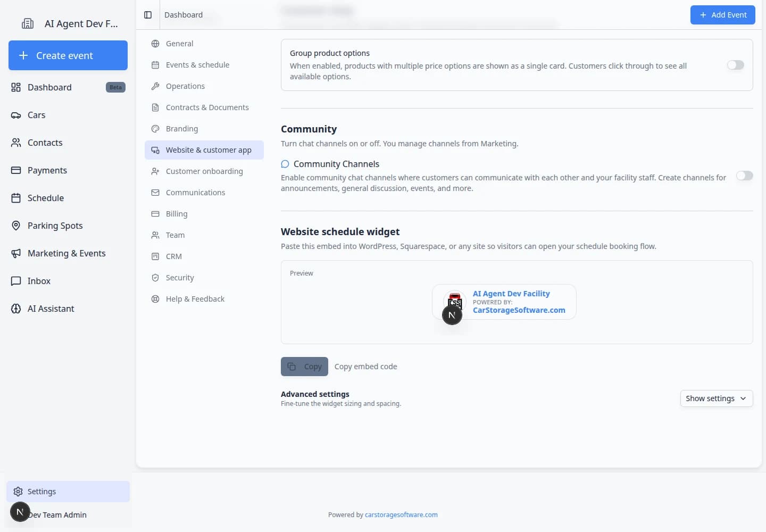The image size is (766, 532).
Task: Open Payments page
Action: coord(68,170)
